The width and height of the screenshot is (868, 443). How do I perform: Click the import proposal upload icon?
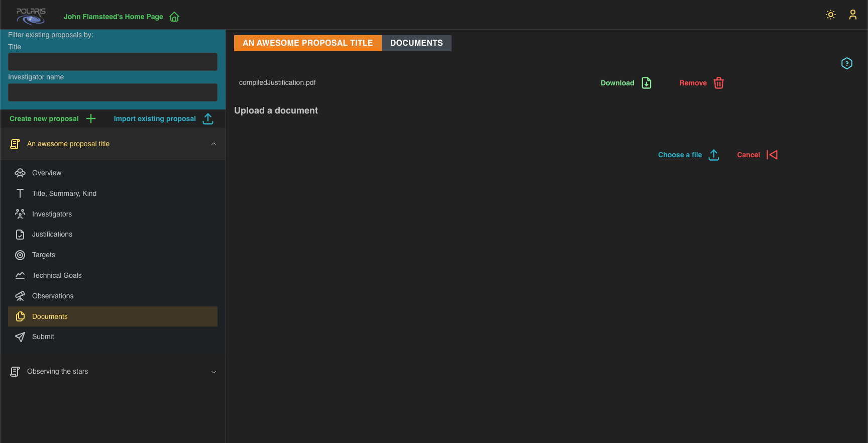(208, 119)
